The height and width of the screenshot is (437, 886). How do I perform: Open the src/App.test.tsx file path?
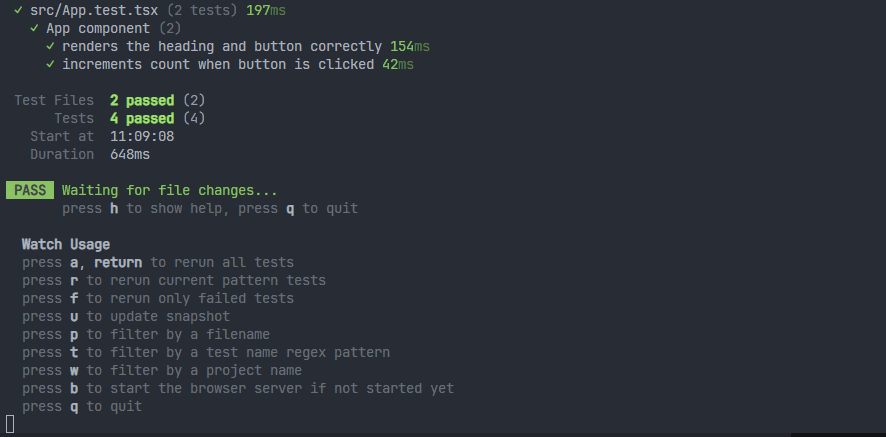[94, 10]
